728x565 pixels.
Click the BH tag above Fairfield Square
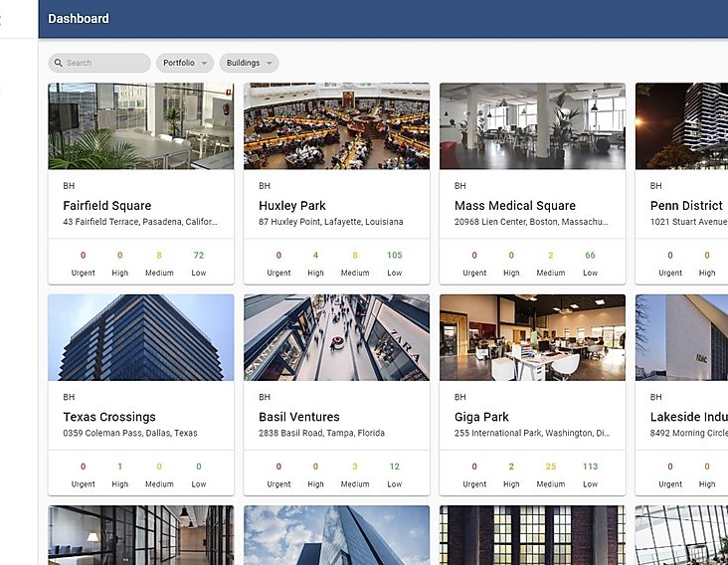69,186
